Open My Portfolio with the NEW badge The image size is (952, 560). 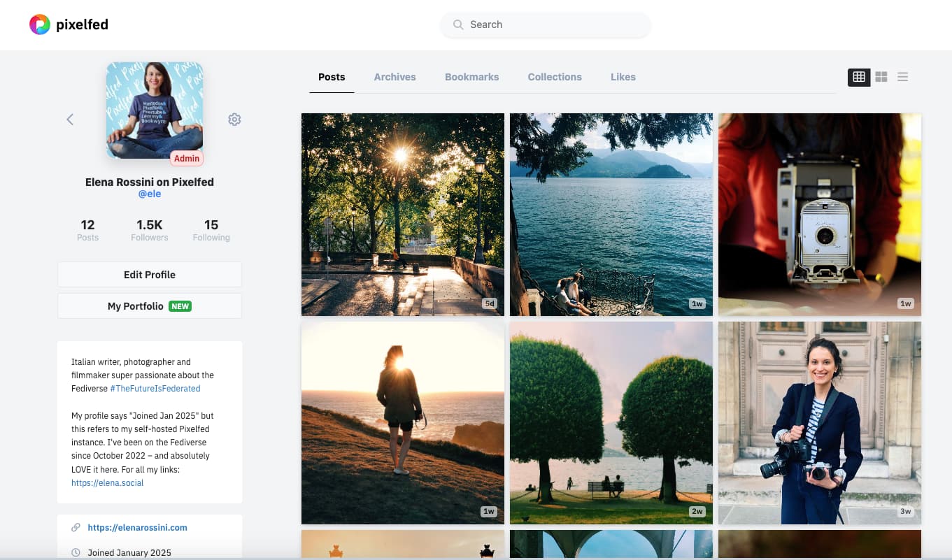(x=149, y=306)
